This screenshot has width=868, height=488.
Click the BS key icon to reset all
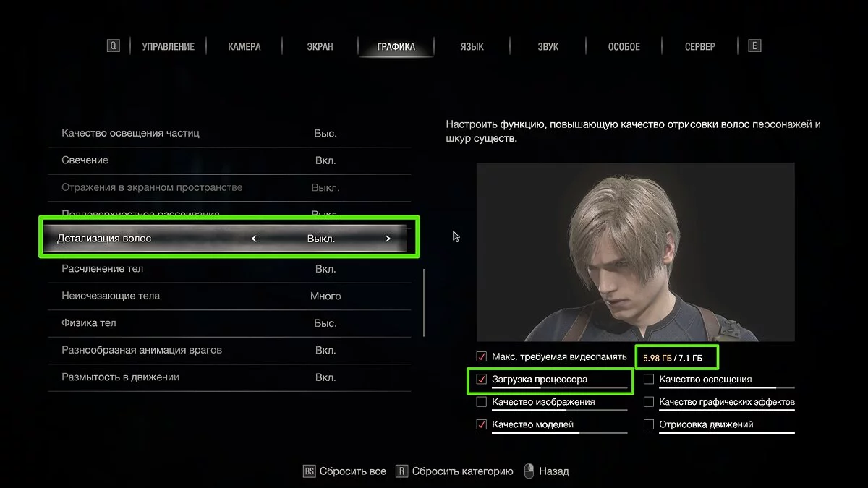click(x=309, y=471)
